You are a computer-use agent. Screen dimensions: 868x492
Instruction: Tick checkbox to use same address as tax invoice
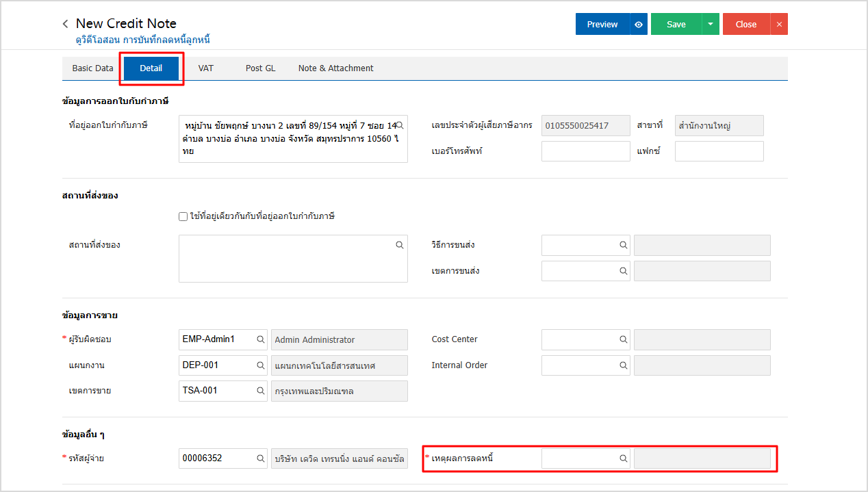183,216
